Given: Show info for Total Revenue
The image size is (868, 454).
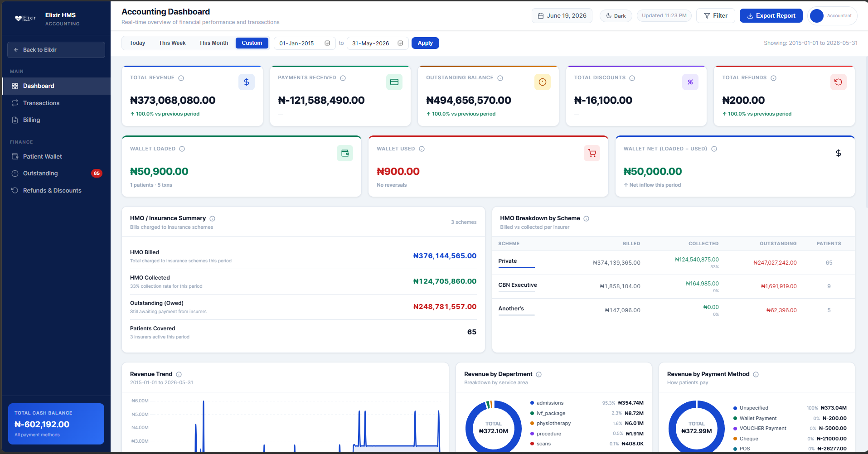Looking at the screenshot, I should coord(181,78).
